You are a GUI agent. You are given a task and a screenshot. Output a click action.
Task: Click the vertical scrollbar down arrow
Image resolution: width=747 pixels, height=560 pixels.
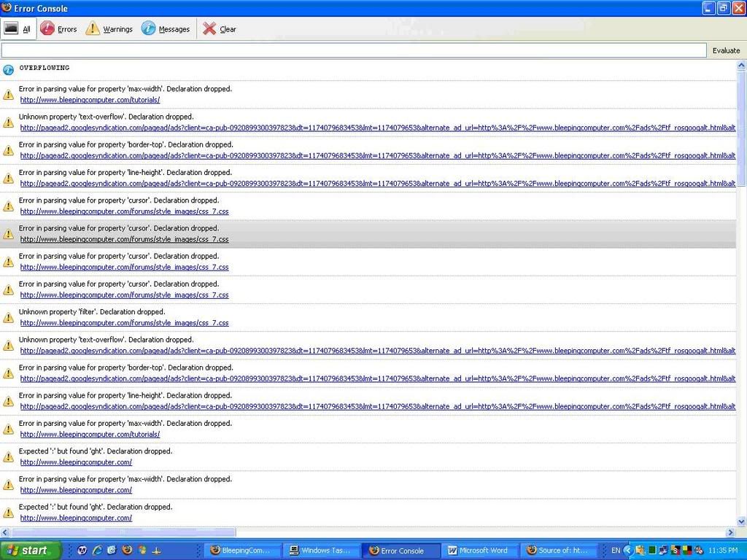[x=741, y=521]
